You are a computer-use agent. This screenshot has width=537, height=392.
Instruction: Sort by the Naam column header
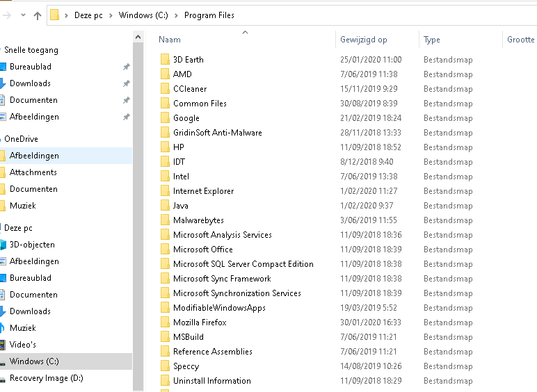[x=170, y=40]
